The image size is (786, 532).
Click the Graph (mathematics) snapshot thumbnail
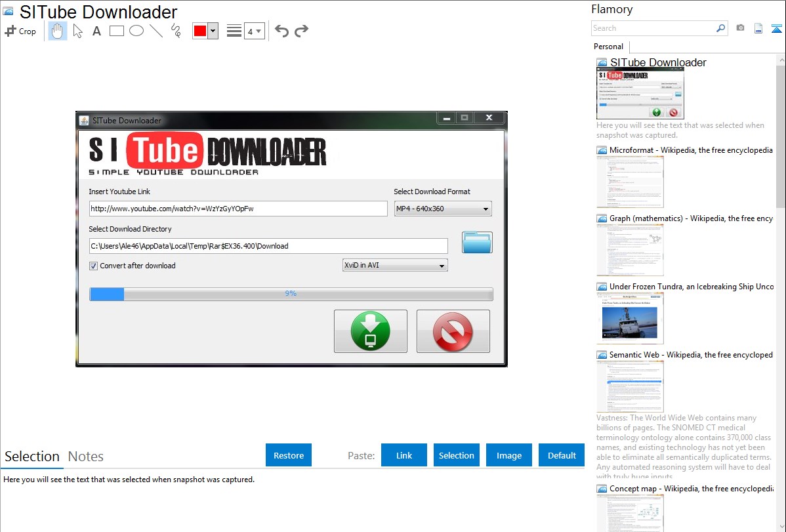pyautogui.click(x=630, y=250)
